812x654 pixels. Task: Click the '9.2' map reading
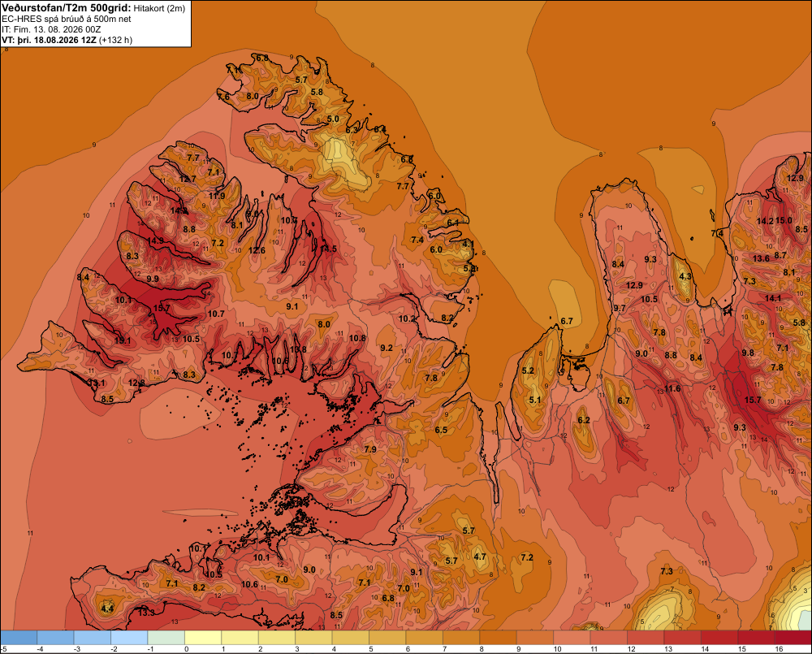pos(387,348)
